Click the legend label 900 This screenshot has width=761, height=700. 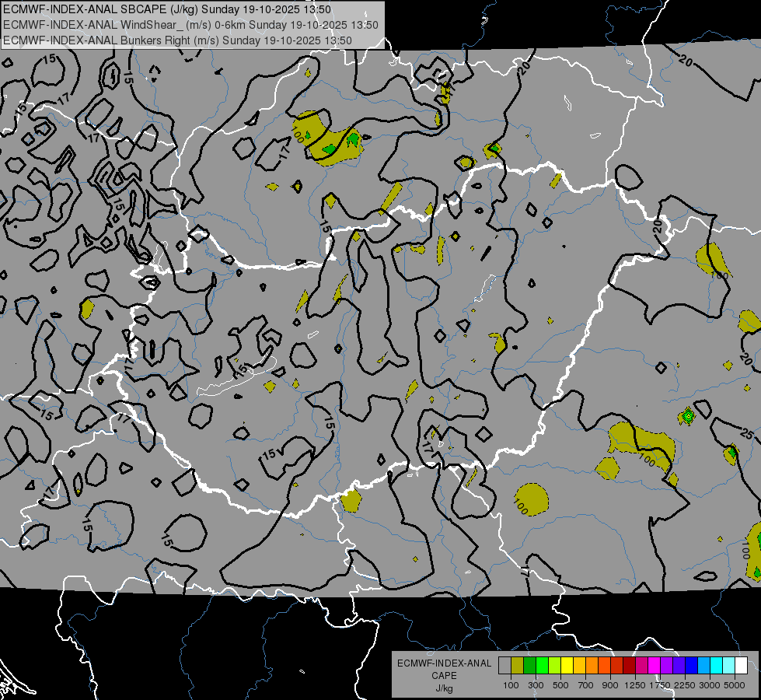pyautogui.click(x=610, y=685)
